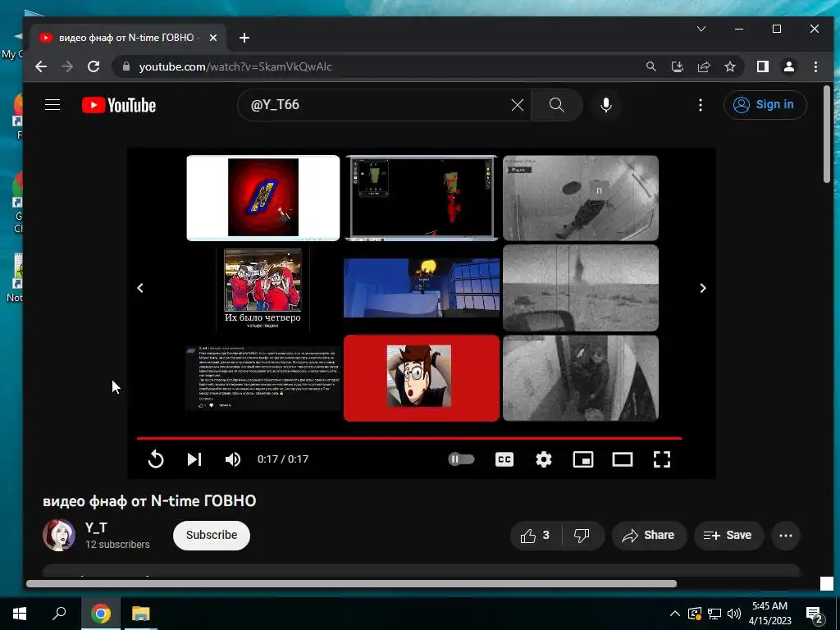
Task: Open the Y_T channel name link
Action: pyautogui.click(x=97, y=527)
